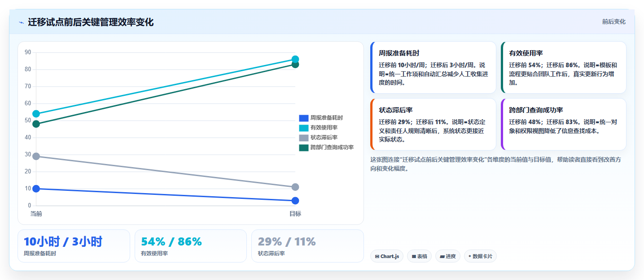This screenshot has height=280, width=644.
Task: Click the 数据卡片 tag star icon
Action: coord(469,256)
